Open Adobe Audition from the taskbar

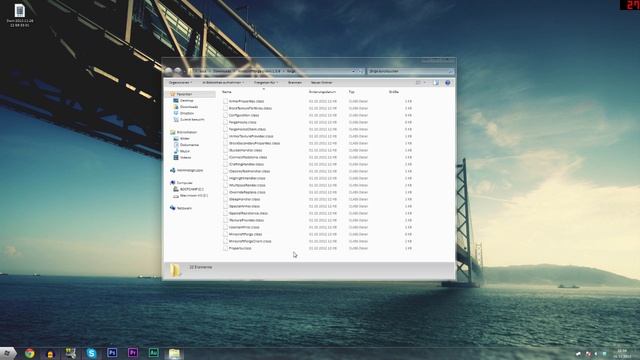coord(153,353)
